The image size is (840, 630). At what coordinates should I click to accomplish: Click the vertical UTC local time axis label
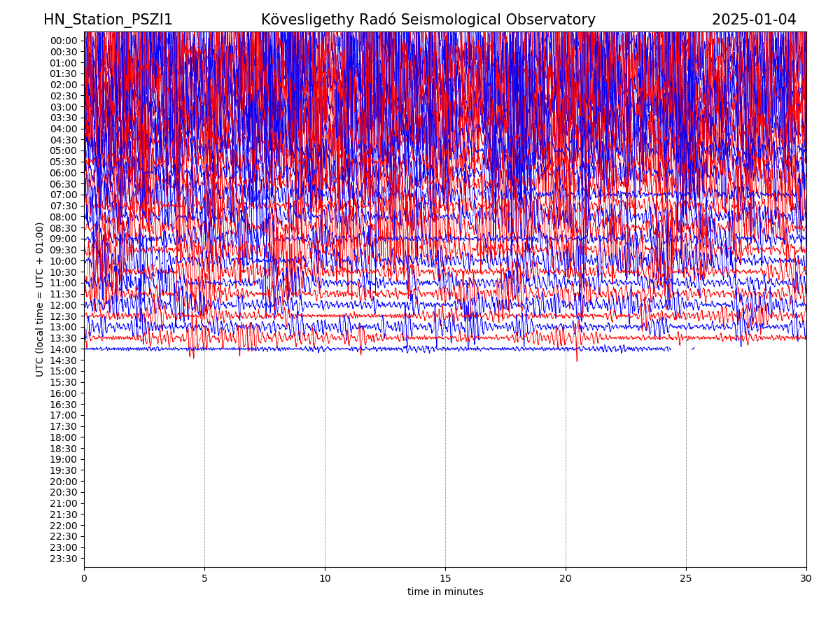tap(40, 300)
